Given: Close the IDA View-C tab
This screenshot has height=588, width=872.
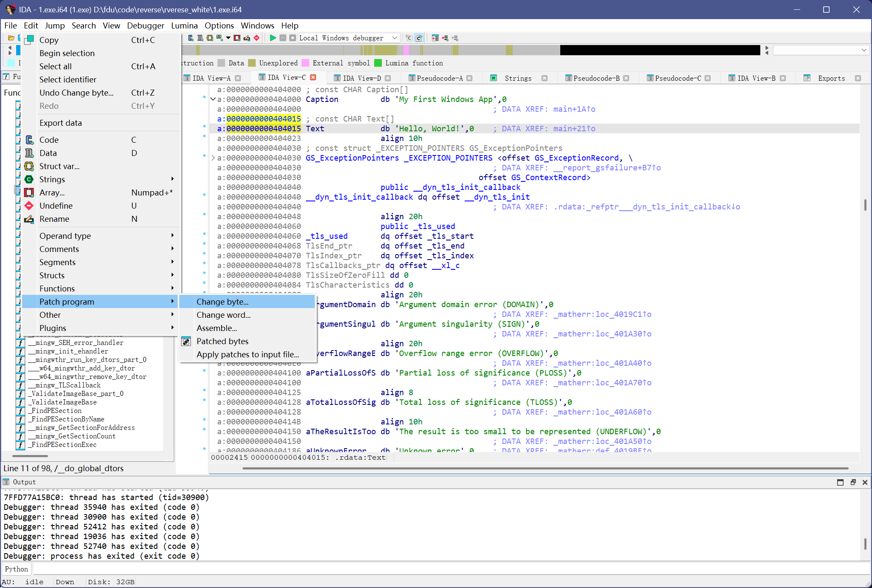Looking at the screenshot, I should pos(313,77).
